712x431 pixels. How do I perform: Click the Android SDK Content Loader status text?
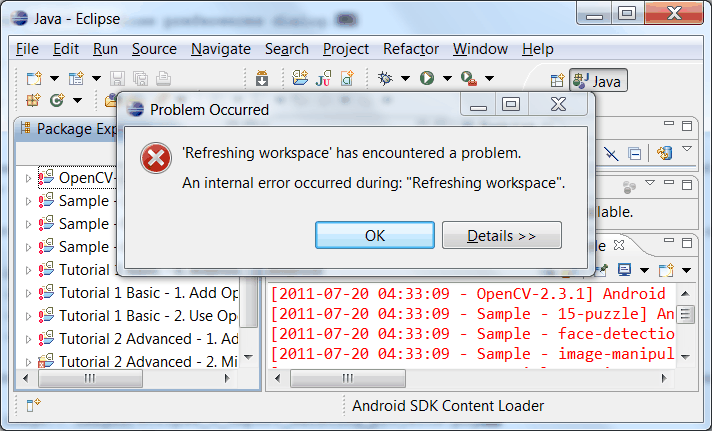coord(448,406)
